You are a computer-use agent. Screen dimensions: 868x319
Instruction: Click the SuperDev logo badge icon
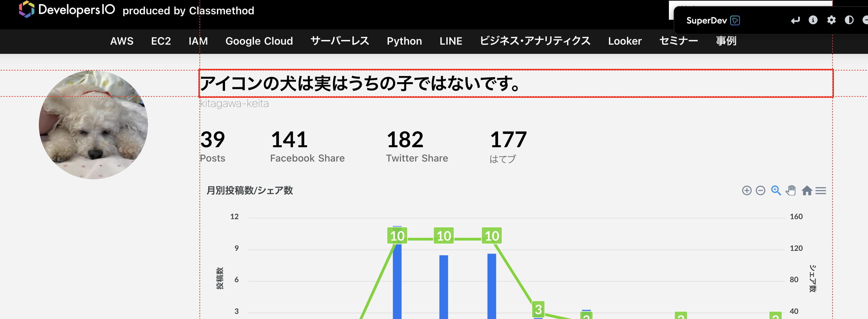[735, 20]
